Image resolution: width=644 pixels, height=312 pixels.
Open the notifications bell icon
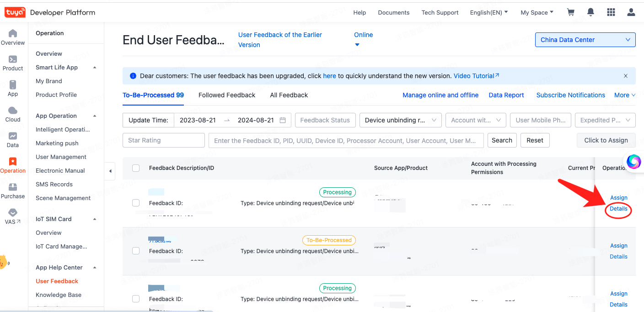pos(591,12)
